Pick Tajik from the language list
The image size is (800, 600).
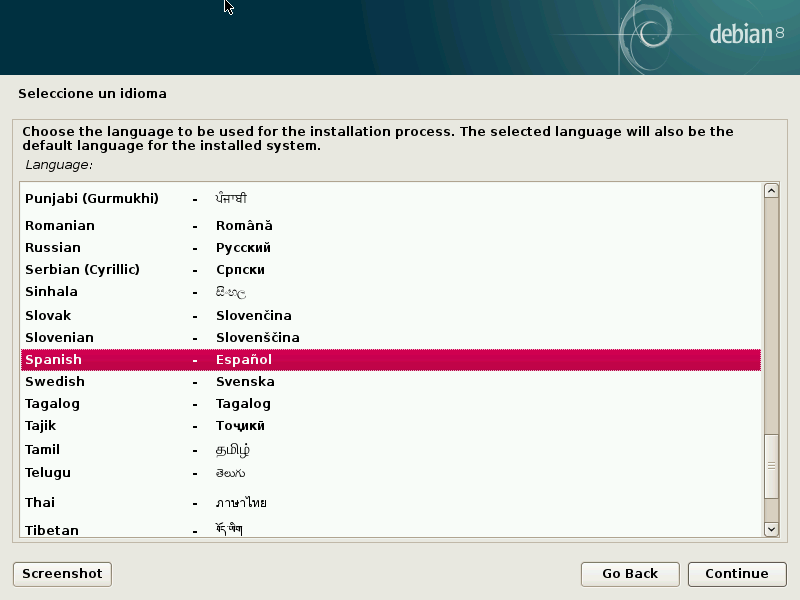click(42, 426)
